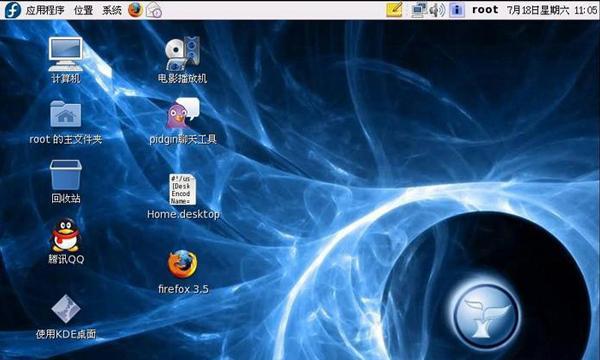Launch Firefox from the top panel launcher
Image resolution: width=600 pixels, height=360 pixels.
tap(135, 10)
